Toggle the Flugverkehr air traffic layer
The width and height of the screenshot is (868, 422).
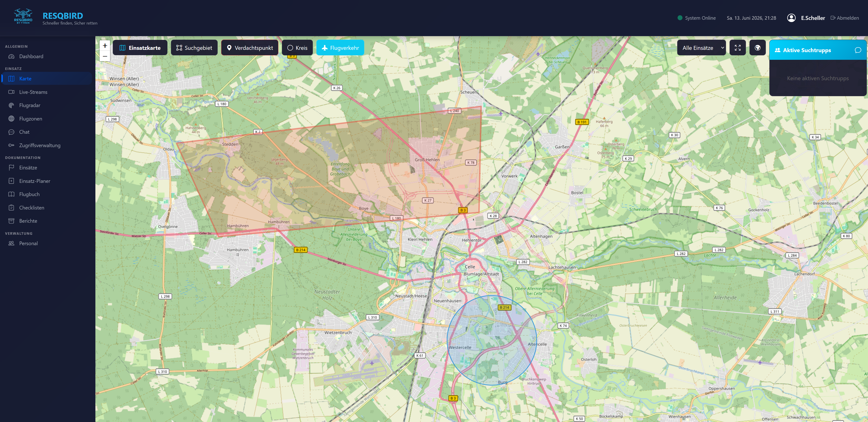[340, 48]
